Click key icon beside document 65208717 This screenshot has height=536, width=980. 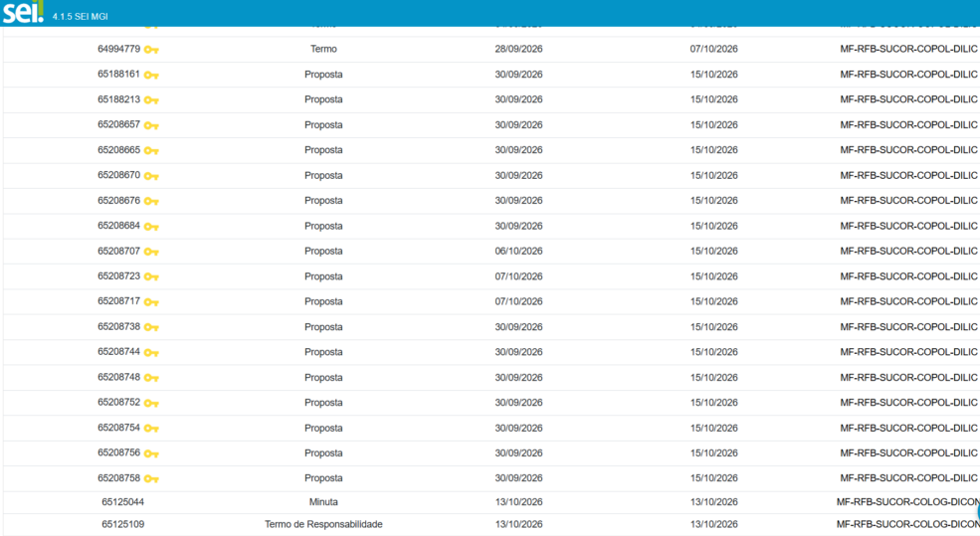coord(151,302)
